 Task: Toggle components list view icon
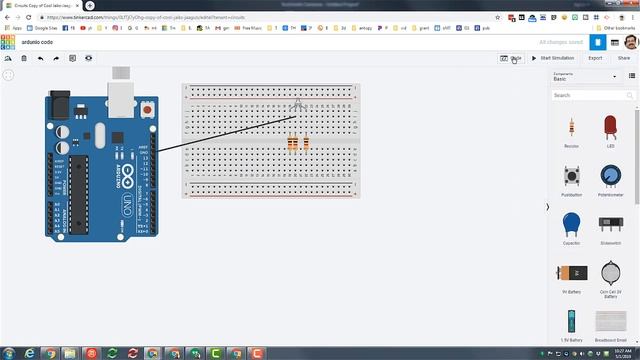[632, 76]
